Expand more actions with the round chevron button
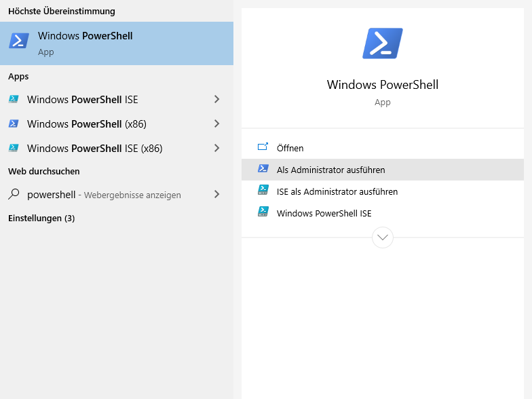Screen dimensions: 532x399 tap(383, 237)
